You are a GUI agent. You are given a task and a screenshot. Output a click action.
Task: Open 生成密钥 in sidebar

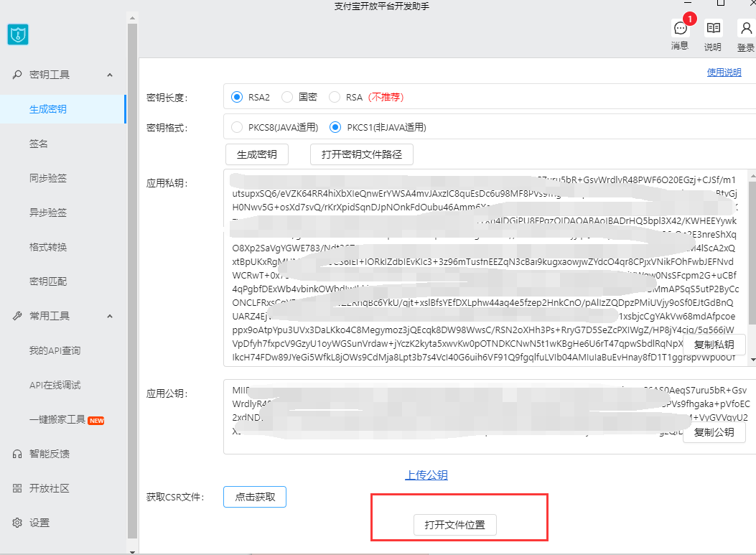pos(62,109)
